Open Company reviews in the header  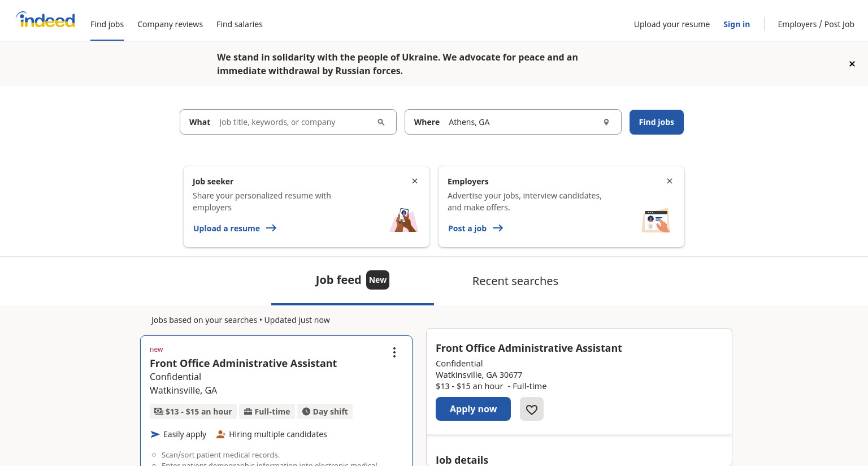point(170,24)
